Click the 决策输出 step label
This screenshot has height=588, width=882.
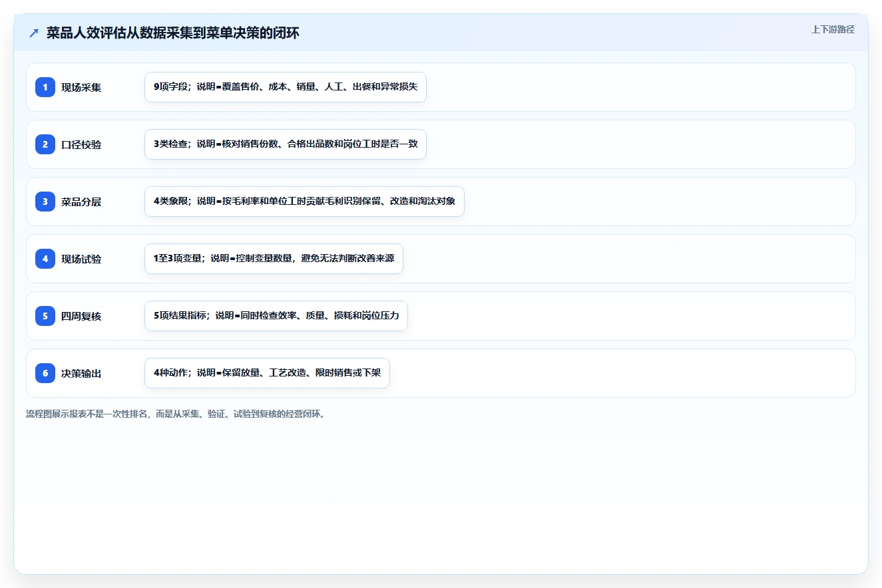pyautogui.click(x=81, y=373)
